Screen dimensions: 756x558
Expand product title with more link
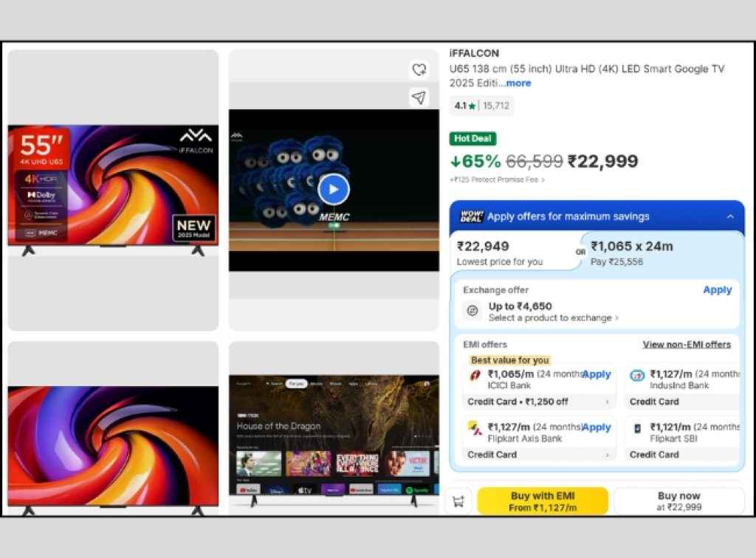click(518, 83)
